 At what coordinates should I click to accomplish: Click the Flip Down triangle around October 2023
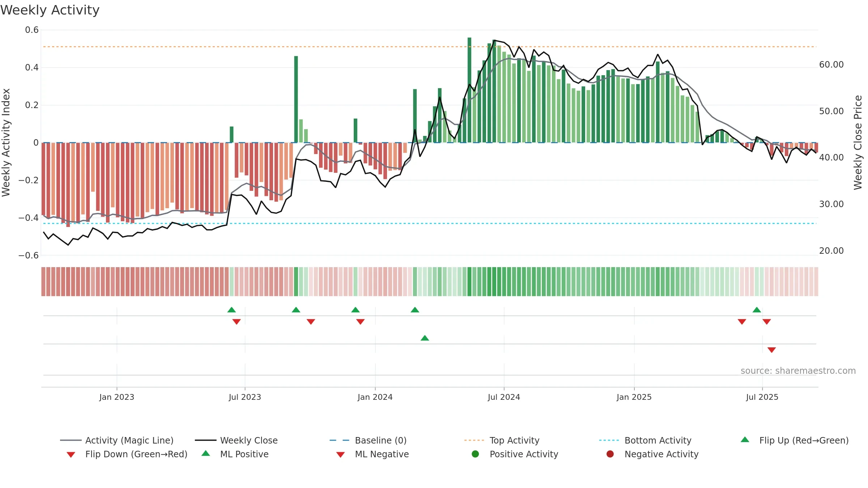(311, 322)
